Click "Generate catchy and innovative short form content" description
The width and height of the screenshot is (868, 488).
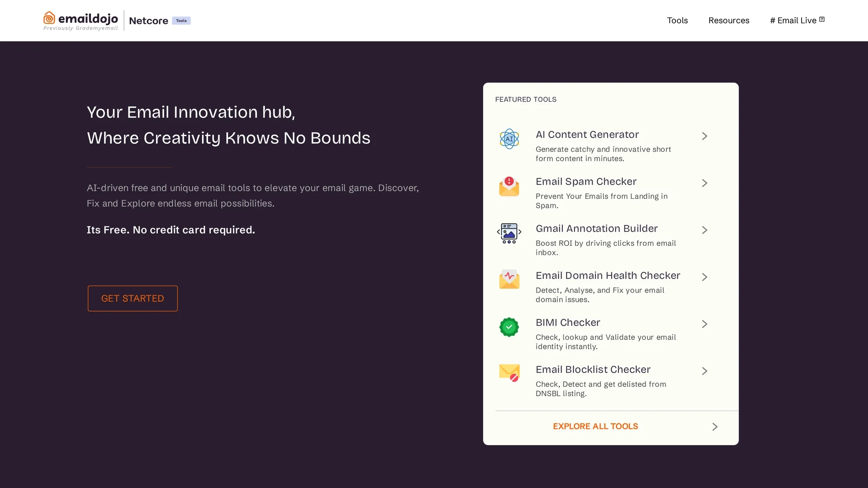[x=604, y=154]
